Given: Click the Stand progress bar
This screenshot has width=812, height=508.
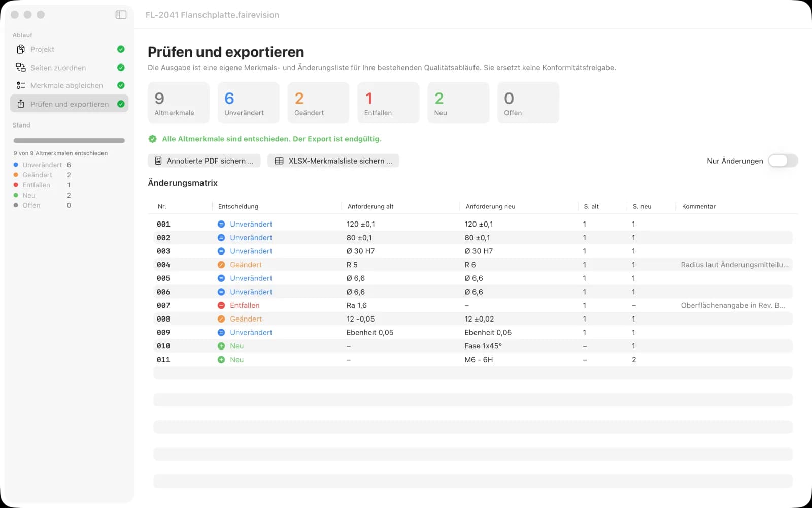Looking at the screenshot, I should click(69, 141).
